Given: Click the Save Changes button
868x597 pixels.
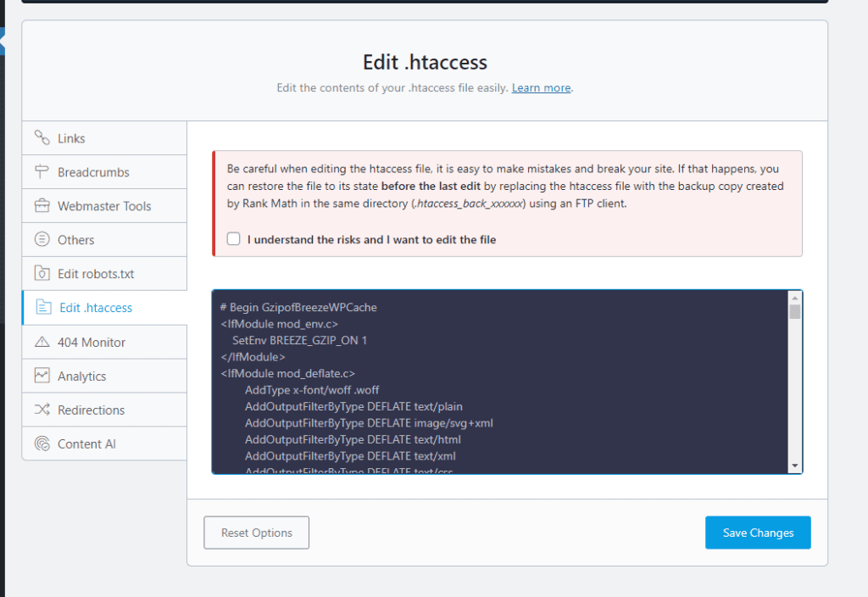Looking at the screenshot, I should pyautogui.click(x=758, y=533).
